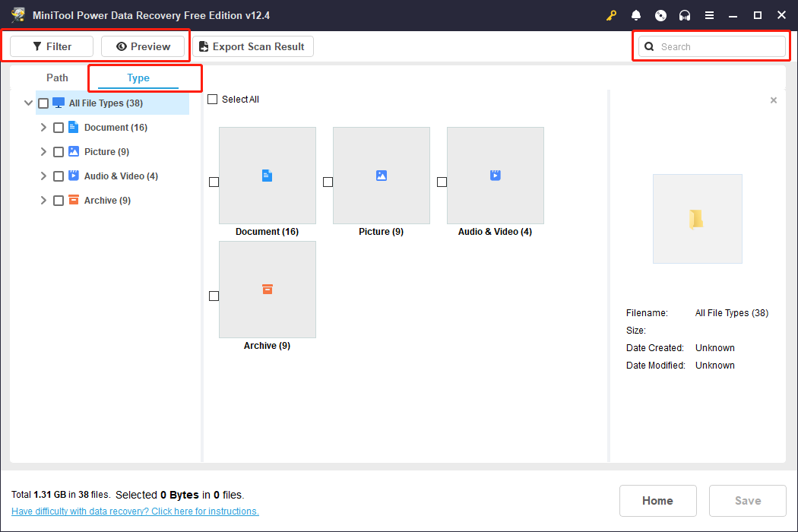Focus the Search input field

pyautogui.click(x=711, y=46)
